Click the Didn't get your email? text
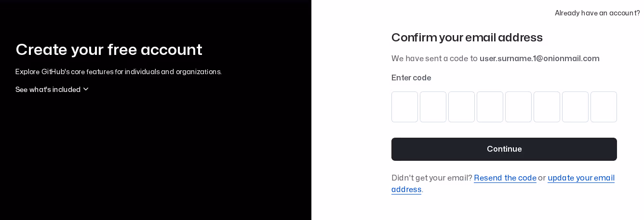Screen dimensions: 644x220 431,178
